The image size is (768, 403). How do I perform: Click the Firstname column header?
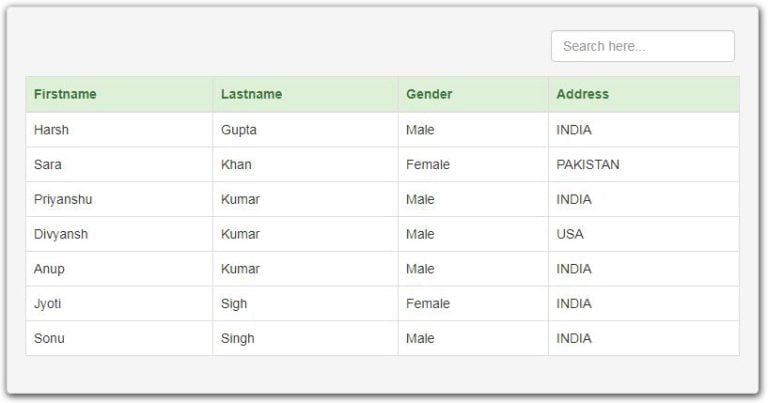point(65,94)
